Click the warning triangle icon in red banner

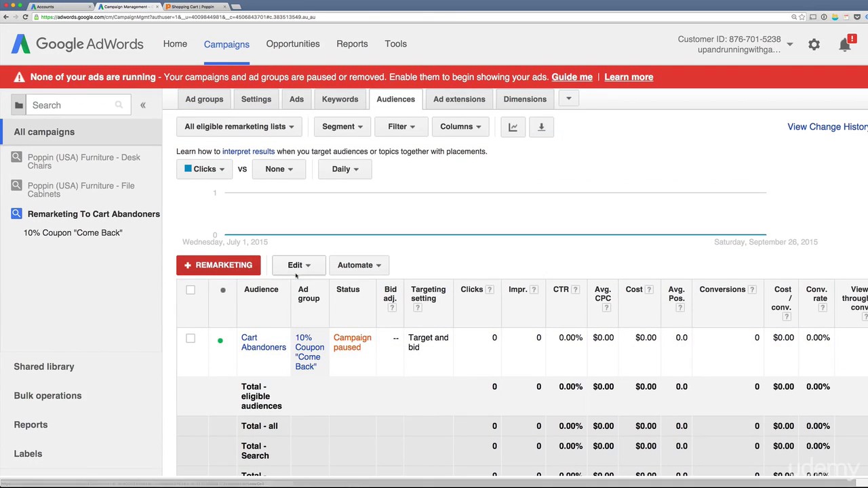(x=19, y=77)
